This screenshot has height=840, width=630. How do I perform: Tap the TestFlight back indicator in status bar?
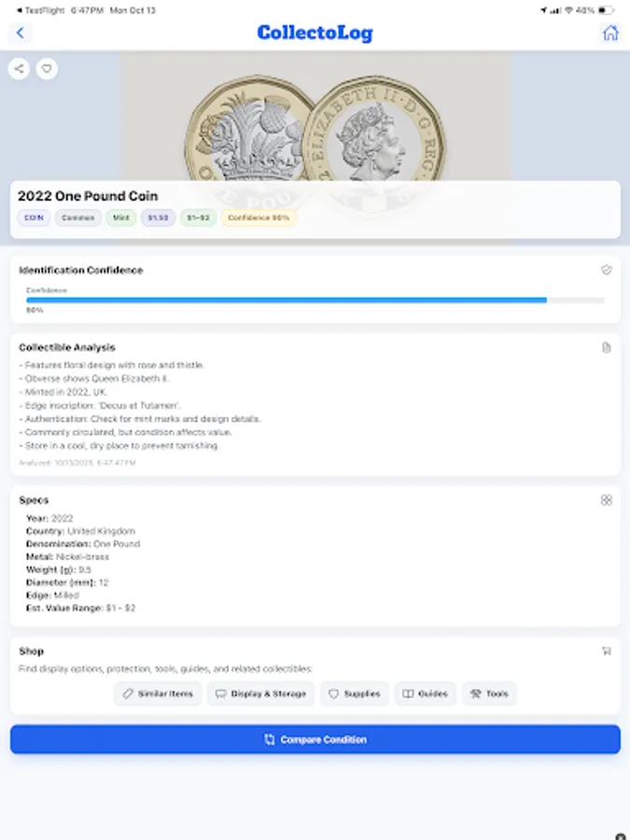tap(41, 10)
